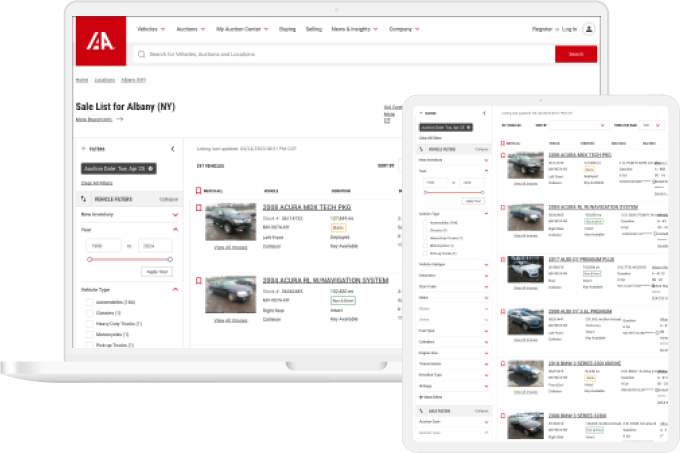Screen dimensions: 680x453
Task: Tick the Motorcycles checkbox on the tablet
Action: (x=425, y=246)
